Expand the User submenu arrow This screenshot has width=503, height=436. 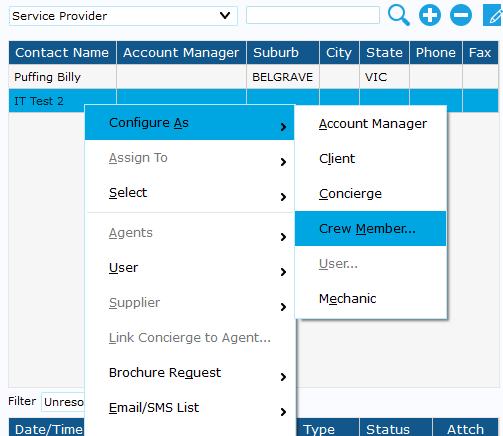[283, 272]
